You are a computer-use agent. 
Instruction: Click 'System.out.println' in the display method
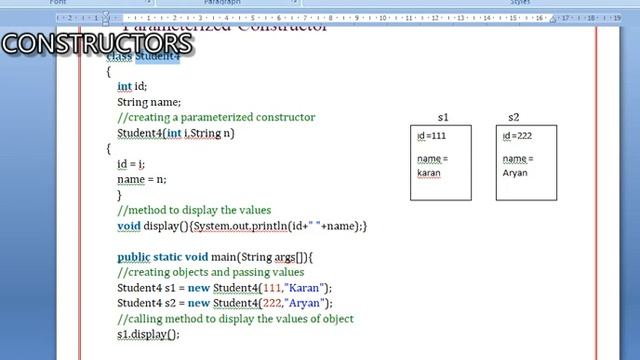240,226
